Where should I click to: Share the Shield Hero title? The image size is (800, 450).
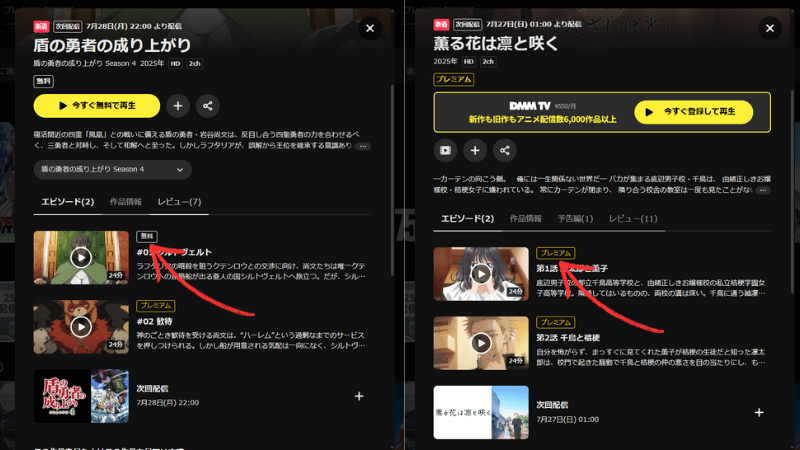click(x=207, y=106)
